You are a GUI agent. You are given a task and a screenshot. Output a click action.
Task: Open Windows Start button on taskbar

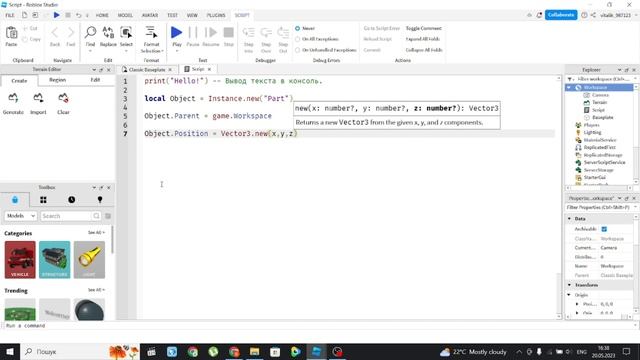point(10,351)
